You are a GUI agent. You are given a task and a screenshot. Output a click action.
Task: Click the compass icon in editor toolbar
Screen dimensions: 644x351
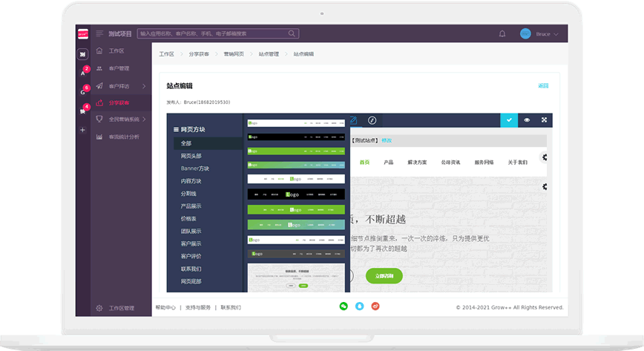point(372,120)
